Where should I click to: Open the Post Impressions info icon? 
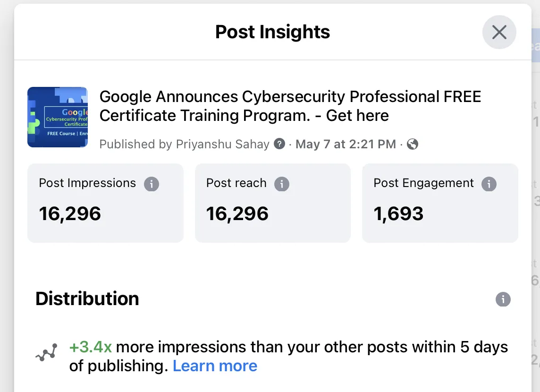152,184
